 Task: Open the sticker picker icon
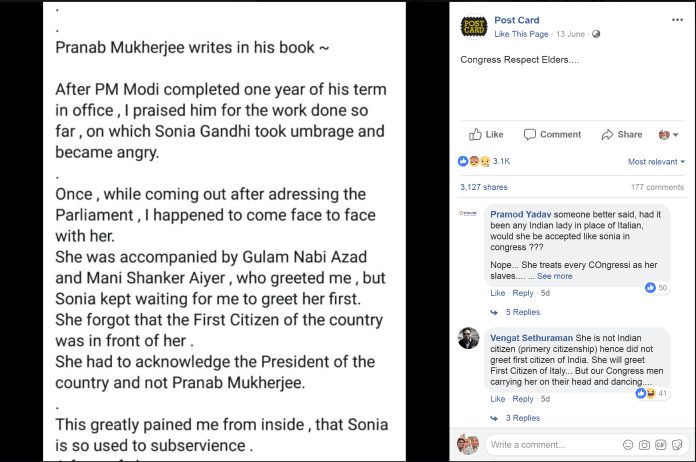(677, 444)
